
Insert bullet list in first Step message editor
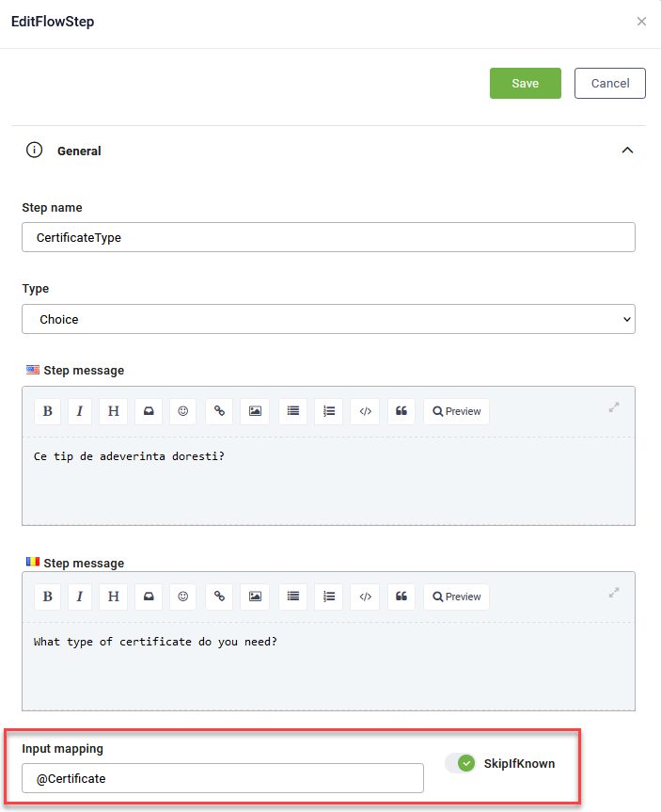coord(293,411)
